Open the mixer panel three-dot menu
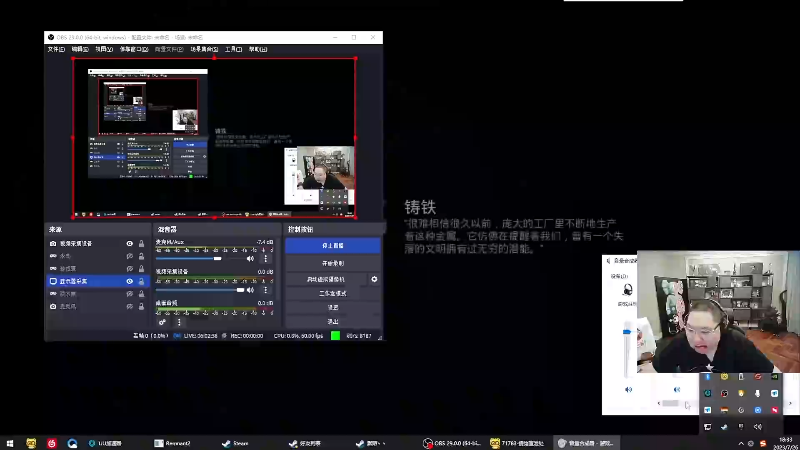The height and width of the screenshot is (450, 800). (x=179, y=322)
